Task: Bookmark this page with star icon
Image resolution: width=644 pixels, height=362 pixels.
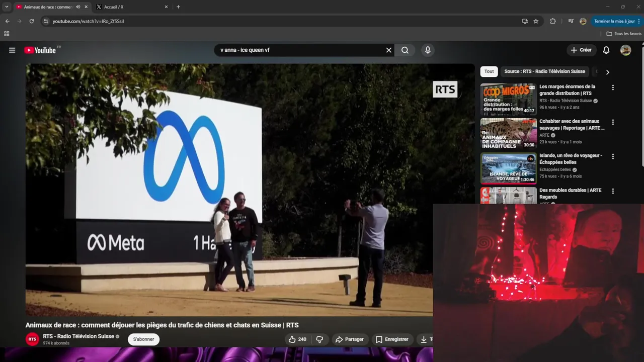Action: click(536, 21)
